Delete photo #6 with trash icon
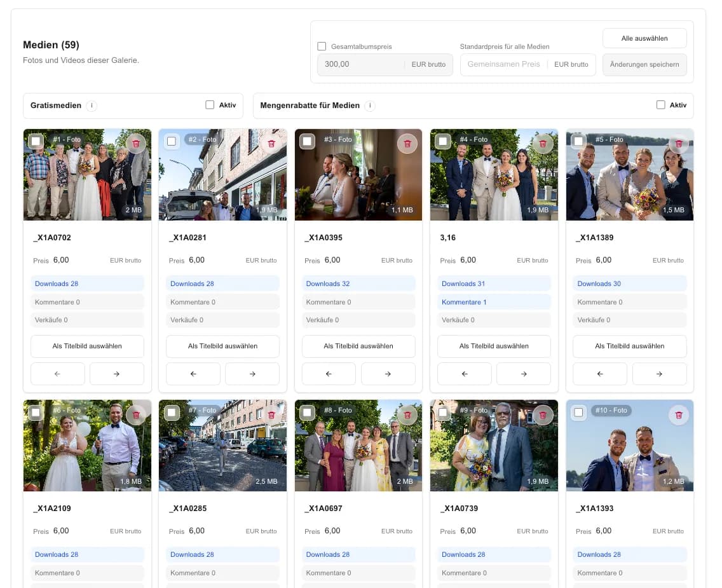722x588 pixels. point(136,415)
